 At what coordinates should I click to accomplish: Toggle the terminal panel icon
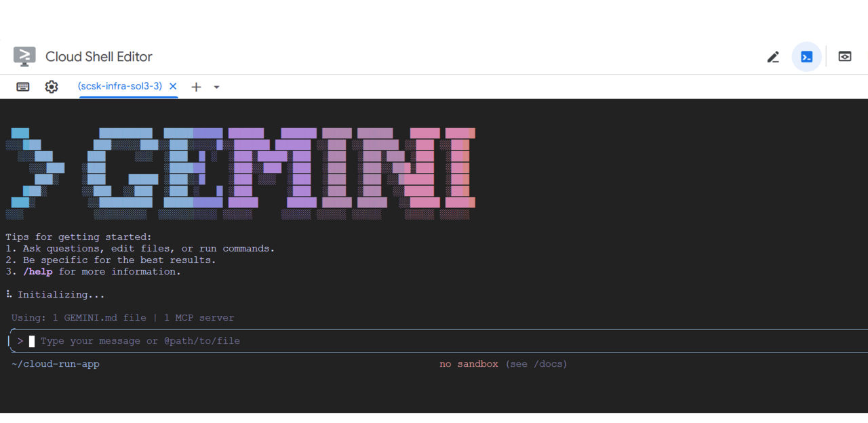point(806,57)
